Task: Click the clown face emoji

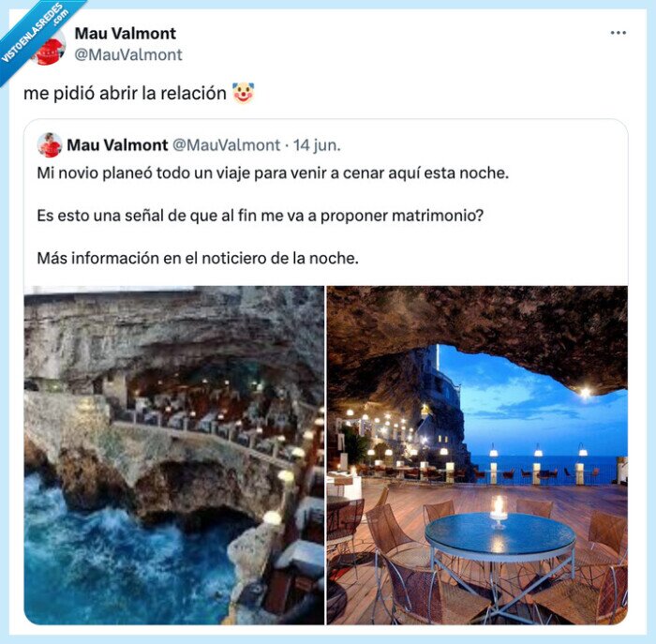Action: coord(244,93)
